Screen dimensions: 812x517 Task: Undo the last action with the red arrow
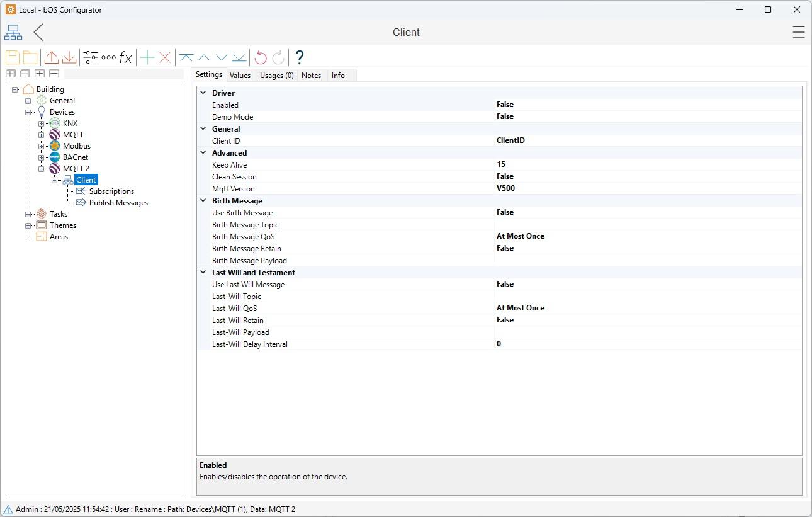(261, 57)
